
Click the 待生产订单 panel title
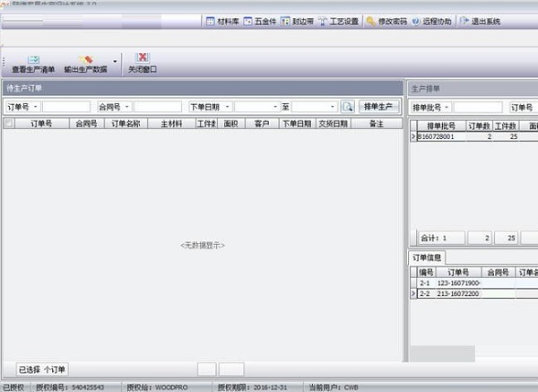click(24, 88)
